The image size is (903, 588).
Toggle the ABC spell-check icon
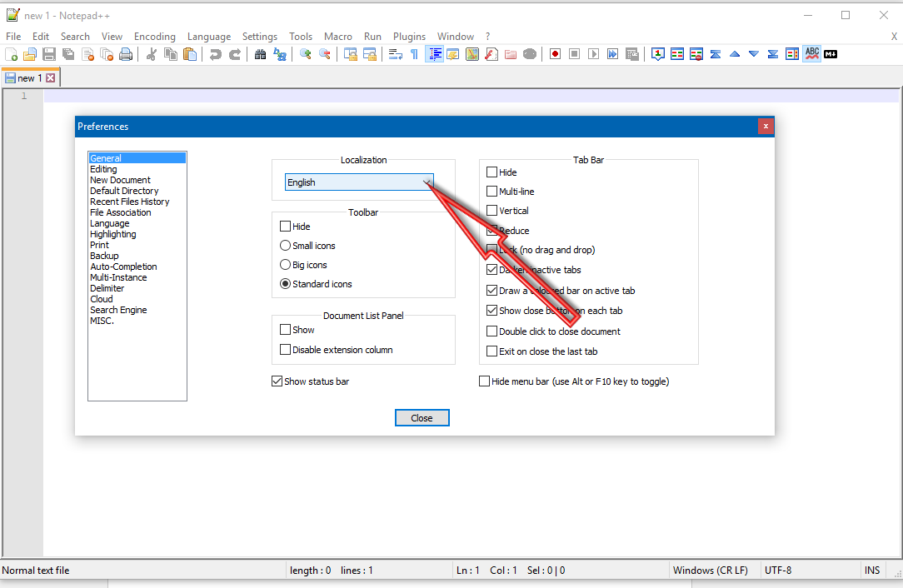812,54
